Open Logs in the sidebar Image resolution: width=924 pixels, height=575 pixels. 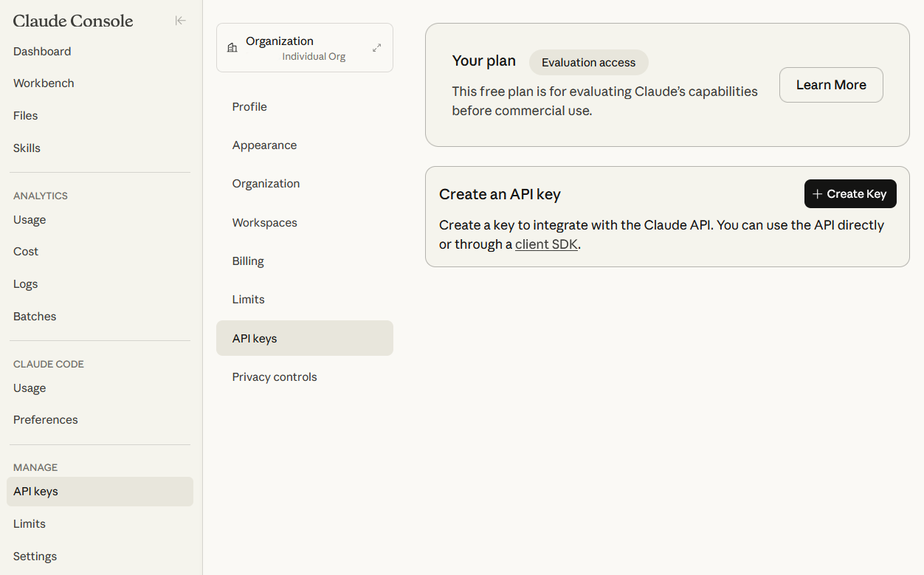(25, 284)
